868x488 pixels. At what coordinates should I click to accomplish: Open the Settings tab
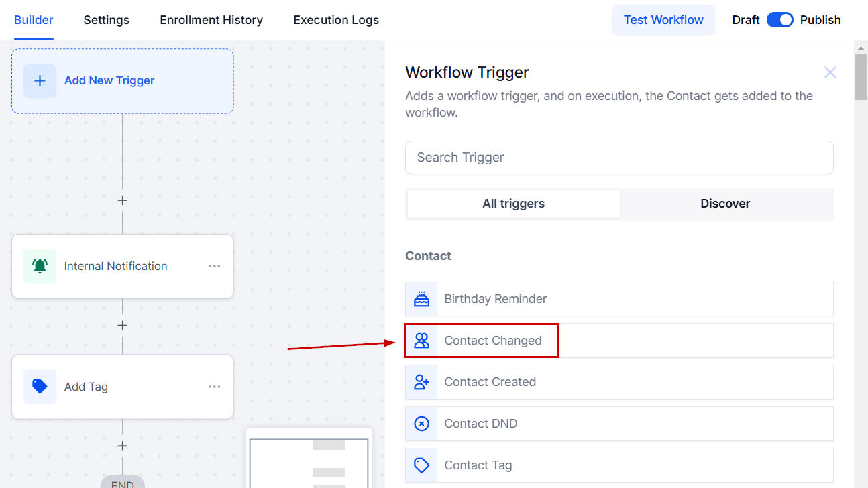click(x=107, y=20)
